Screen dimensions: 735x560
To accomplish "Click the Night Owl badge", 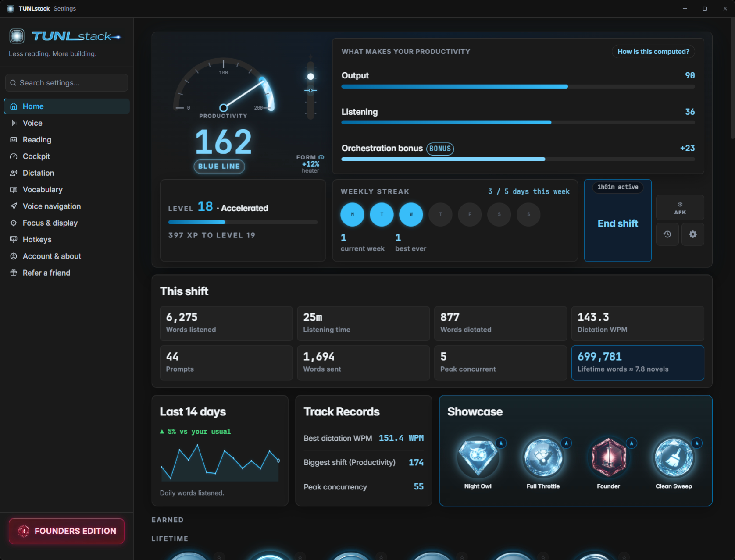I will click(x=478, y=458).
